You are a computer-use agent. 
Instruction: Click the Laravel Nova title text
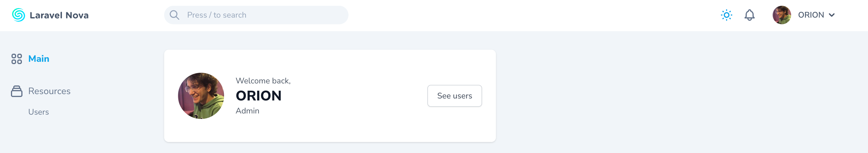click(59, 15)
